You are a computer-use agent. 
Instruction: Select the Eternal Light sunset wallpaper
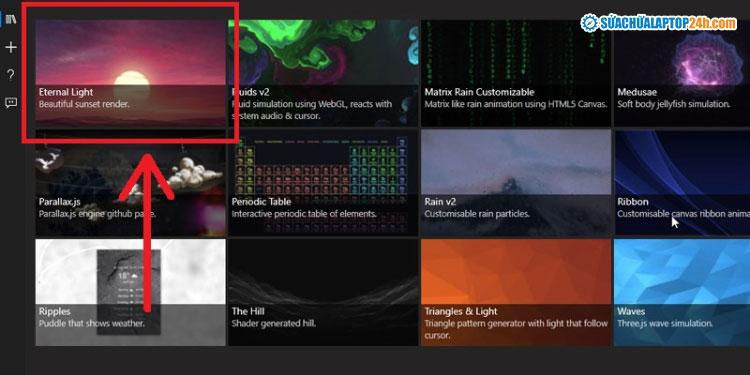point(131,73)
